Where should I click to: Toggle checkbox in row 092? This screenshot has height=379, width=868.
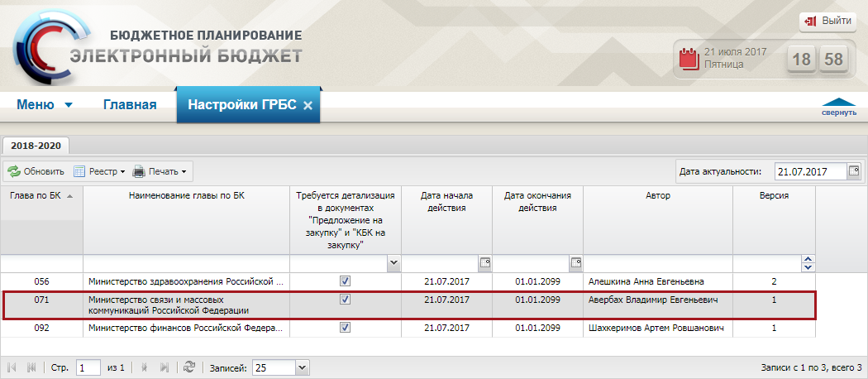[346, 329]
